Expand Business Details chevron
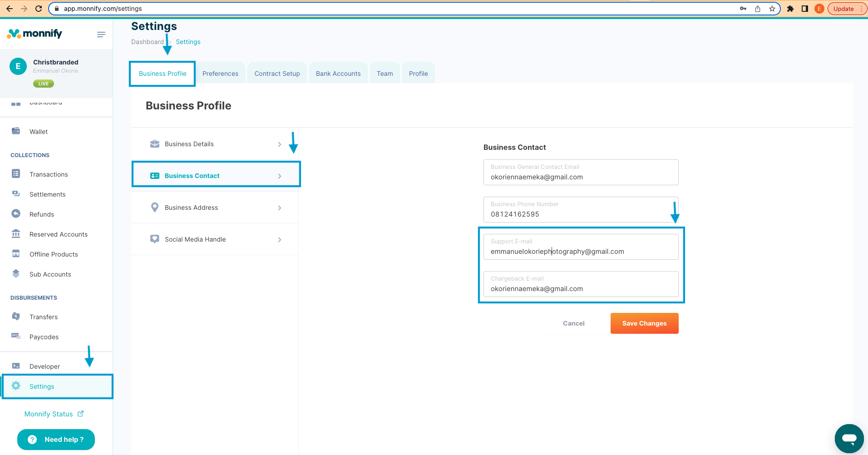The width and height of the screenshot is (868, 455). click(x=279, y=144)
